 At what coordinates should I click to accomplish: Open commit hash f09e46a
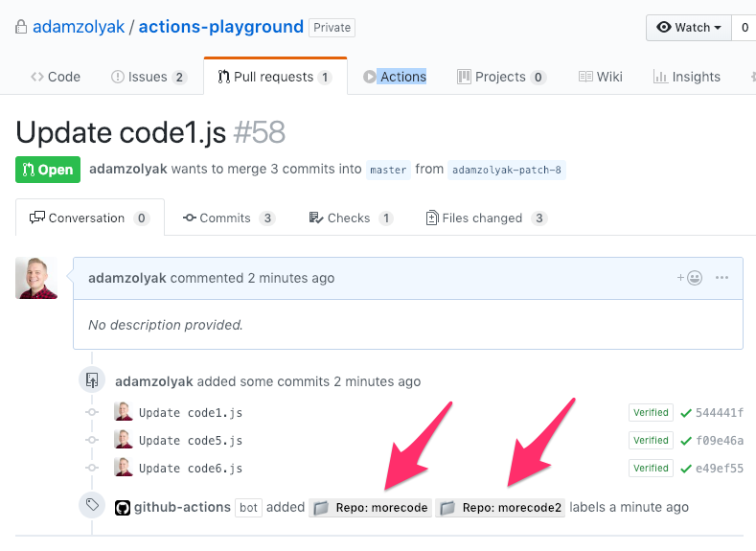[x=720, y=441]
